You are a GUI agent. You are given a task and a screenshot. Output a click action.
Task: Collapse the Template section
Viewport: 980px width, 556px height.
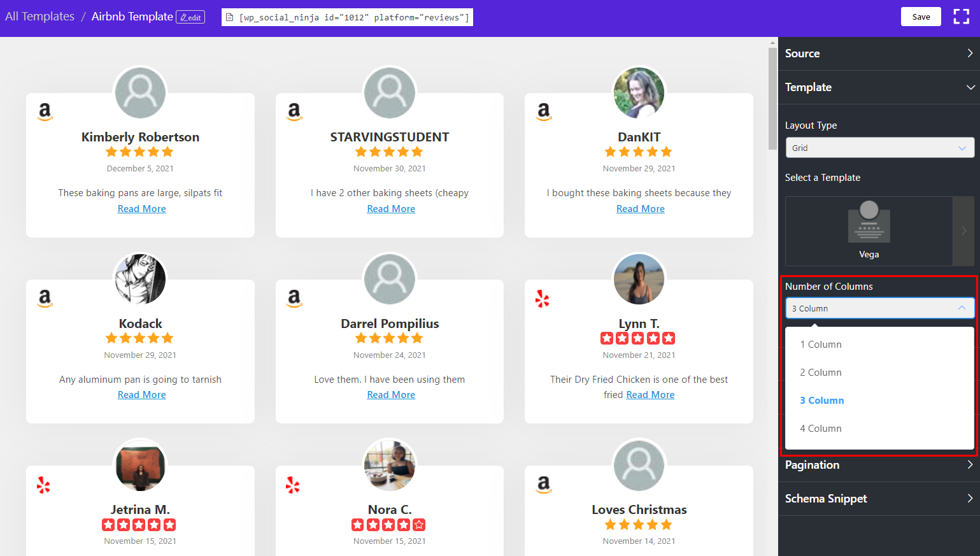[x=879, y=87]
